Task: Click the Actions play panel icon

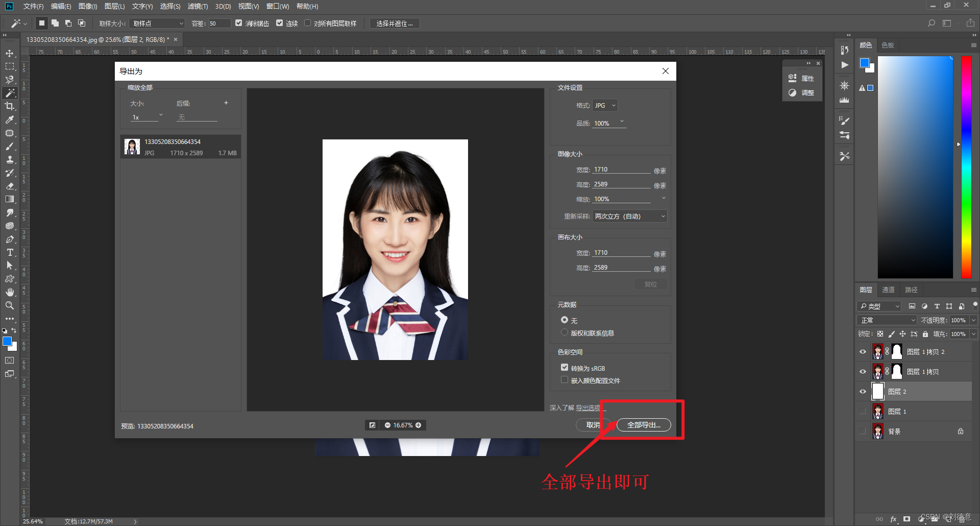Action: pos(845,65)
